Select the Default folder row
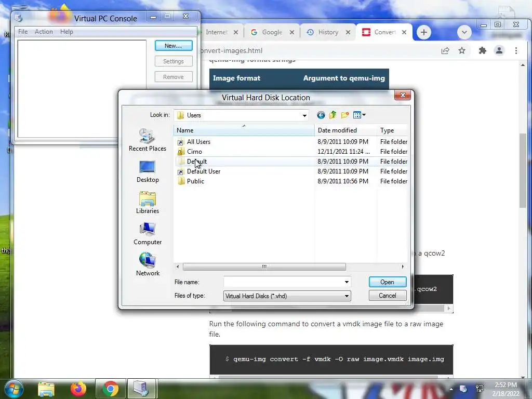This screenshot has width=532, height=399. 292,162
